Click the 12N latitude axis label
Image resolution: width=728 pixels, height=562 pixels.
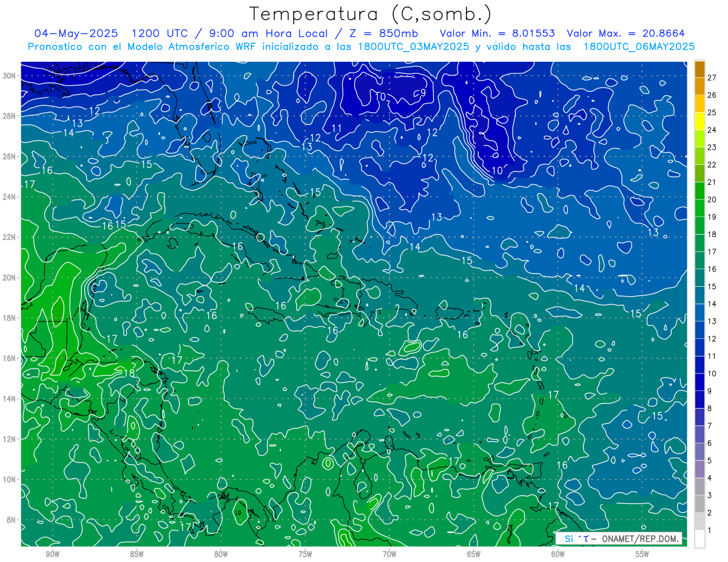coord(9,439)
